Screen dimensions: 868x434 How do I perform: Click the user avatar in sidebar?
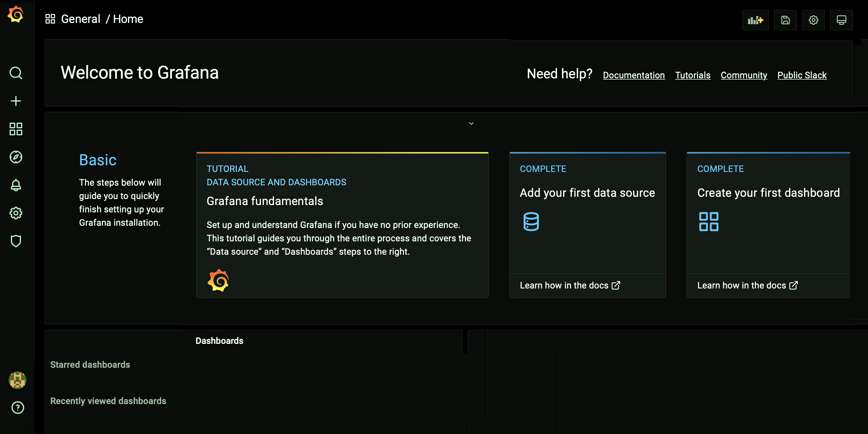point(17,380)
